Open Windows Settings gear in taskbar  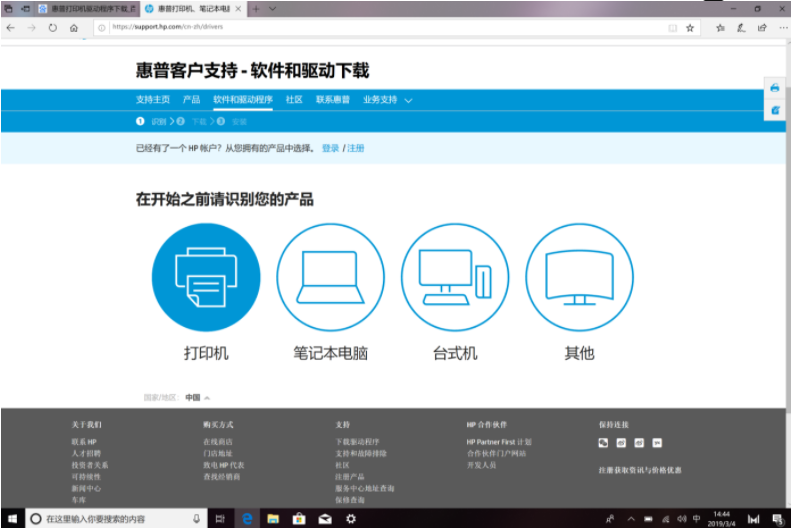click(350, 519)
